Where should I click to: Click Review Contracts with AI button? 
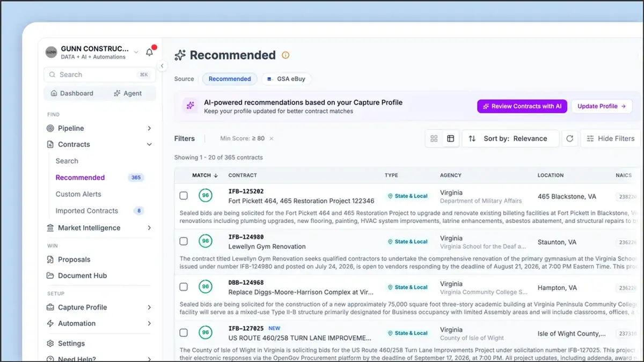point(522,106)
